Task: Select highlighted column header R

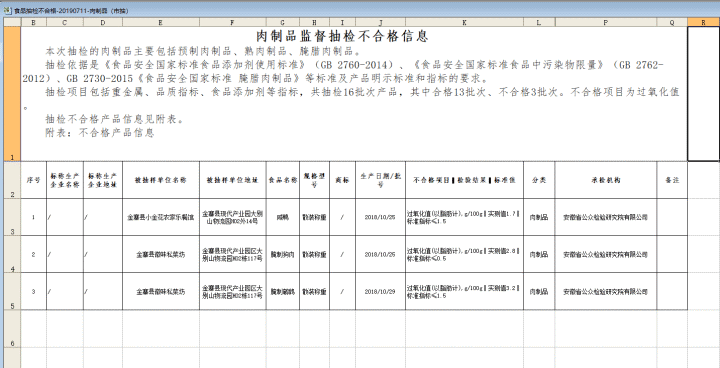Action: [x=703, y=22]
